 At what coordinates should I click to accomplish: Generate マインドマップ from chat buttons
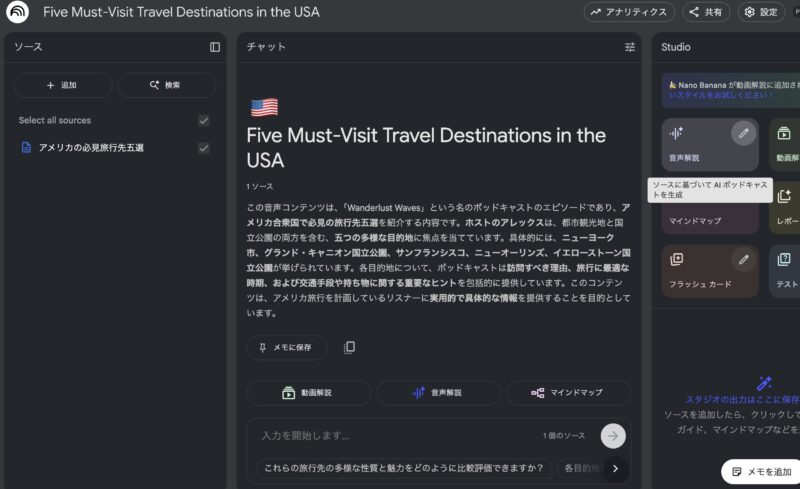pos(567,393)
